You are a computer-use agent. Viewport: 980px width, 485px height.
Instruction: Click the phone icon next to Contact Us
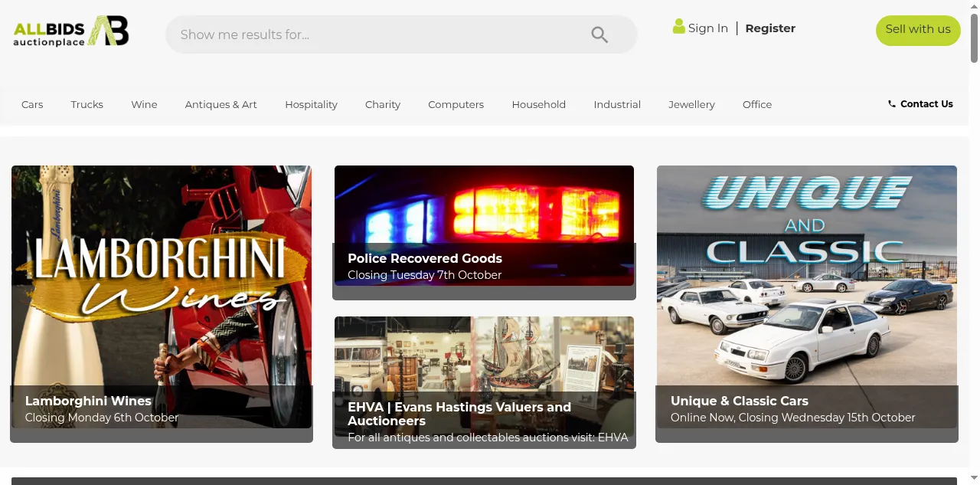point(892,104)
